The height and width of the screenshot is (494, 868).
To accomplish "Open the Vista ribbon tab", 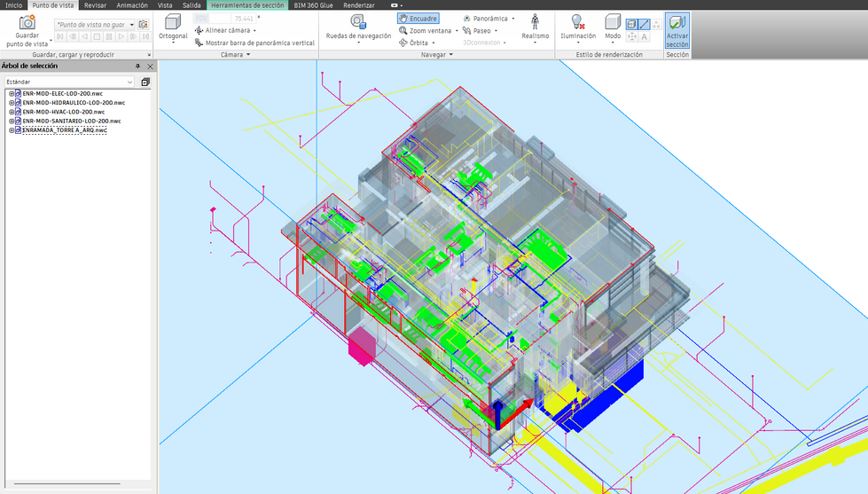I will point(165,5).
